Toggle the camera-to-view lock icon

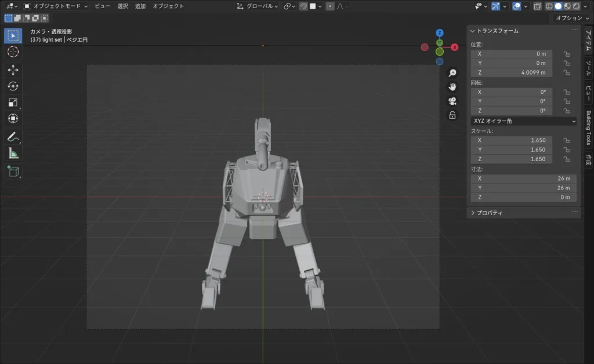(452, 115)
